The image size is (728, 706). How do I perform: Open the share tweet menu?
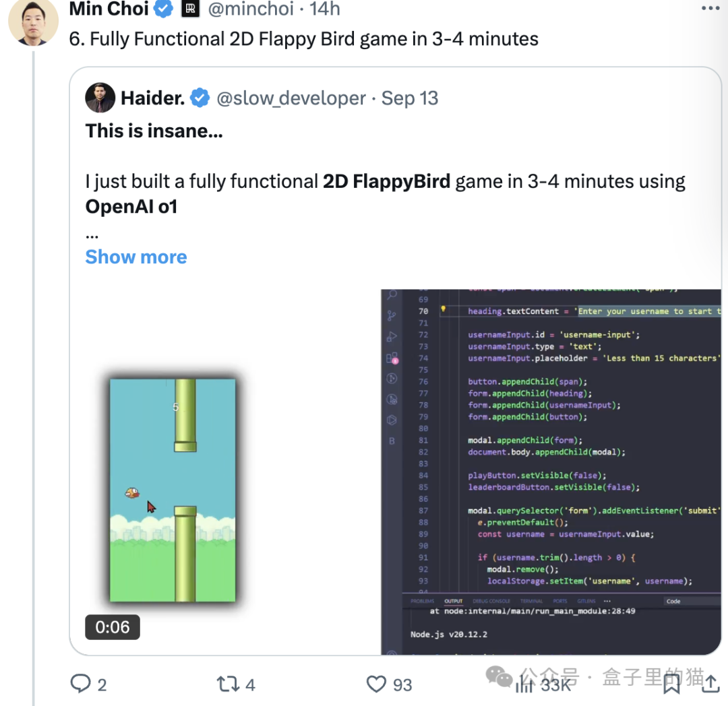pos(711,684)
